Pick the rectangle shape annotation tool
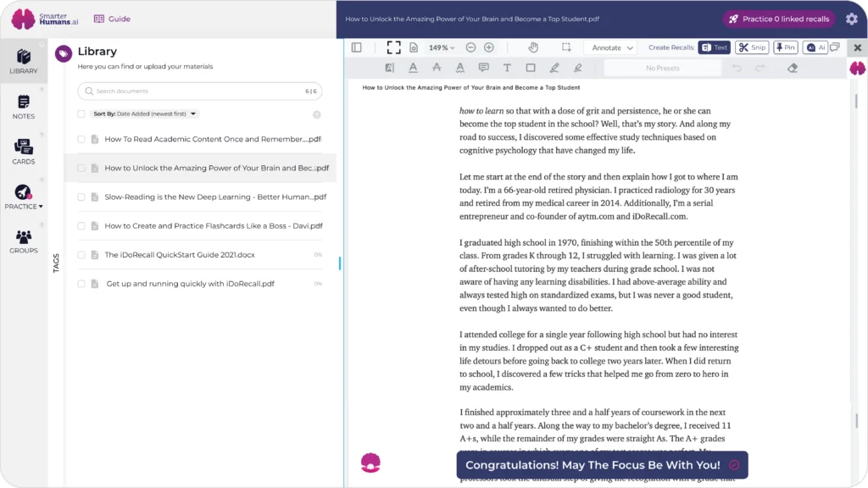Viewport: 868px width, 488px height. pos(531,68)
